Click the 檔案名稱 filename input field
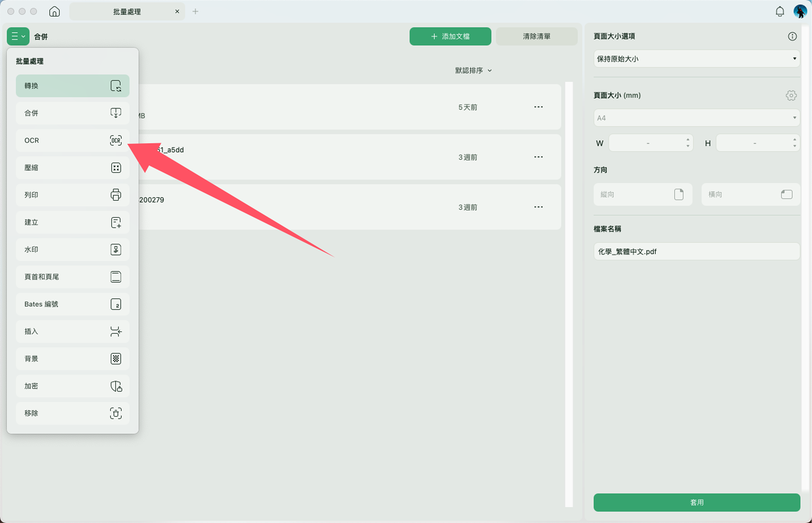The height and width of the screenshot is (523, 812). click(x=696, y=251)
